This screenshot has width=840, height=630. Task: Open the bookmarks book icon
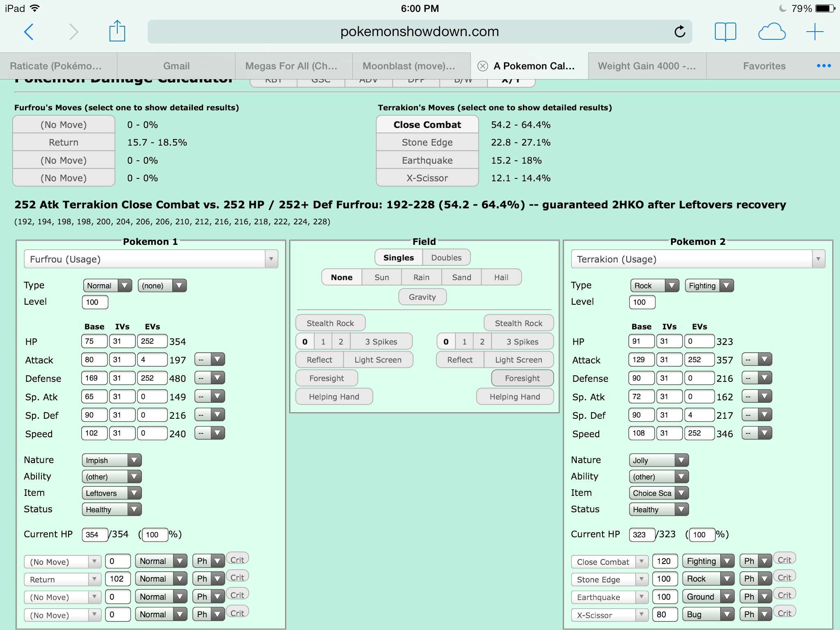coord(725,32)
